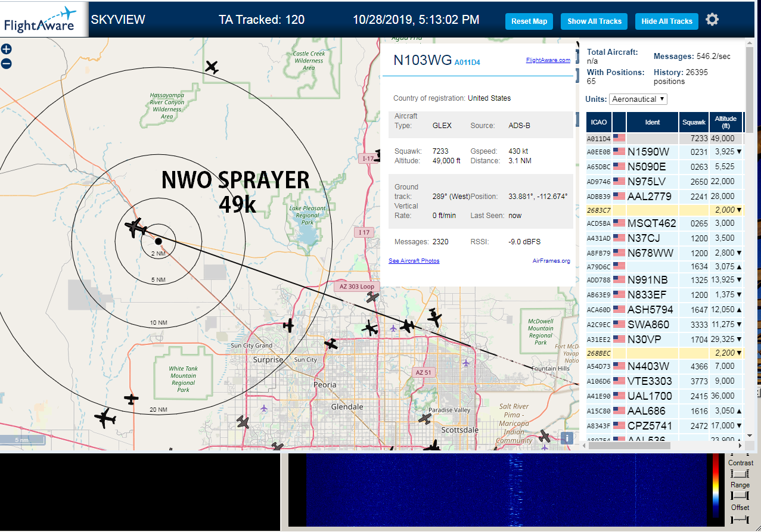Click US flag in SWA860 row
Screen dimensions: 761x532
pos(619,325)
